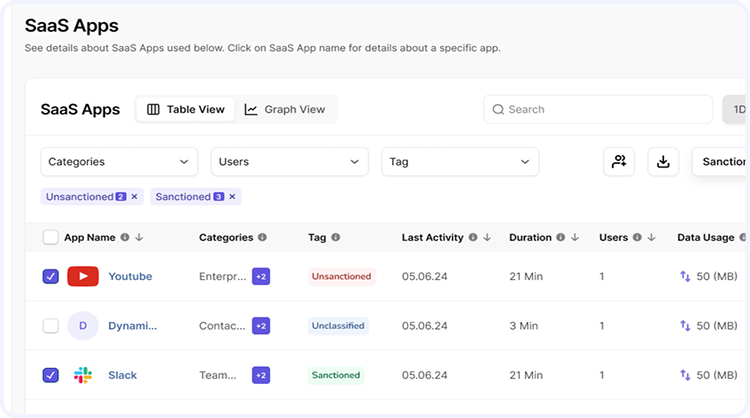Viewport: 750px width, 418px height.
Task: Sort by Last Activity using arrow
Action: pos(487,237)
